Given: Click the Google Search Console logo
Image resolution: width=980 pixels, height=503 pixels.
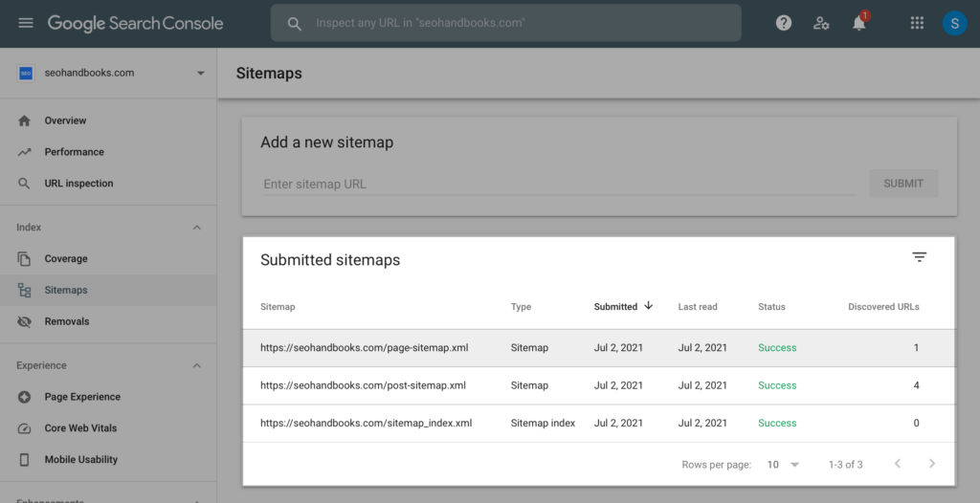Looking at the screenshot, I should tap(136, 24).
